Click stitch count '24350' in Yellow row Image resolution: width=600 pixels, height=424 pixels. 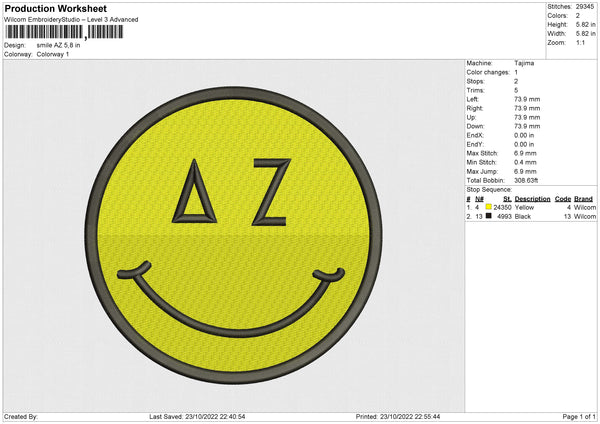(x=502, y=207)
